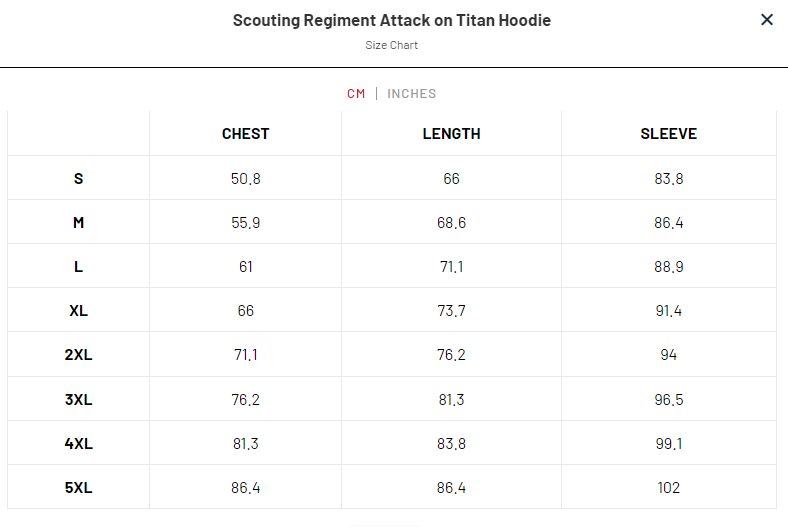The image size is (788, 527).
Task: Select the S size row label
Action: 79,179
